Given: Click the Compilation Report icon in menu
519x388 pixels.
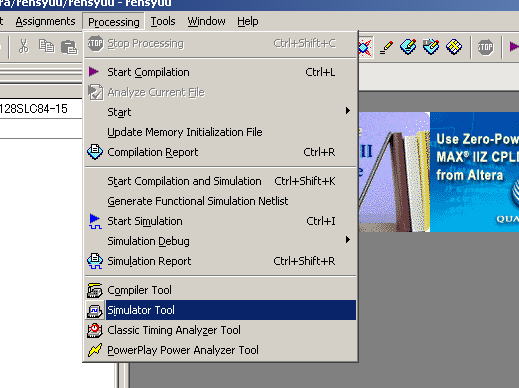Looking at the screenshot, I should tap(95, 152).
